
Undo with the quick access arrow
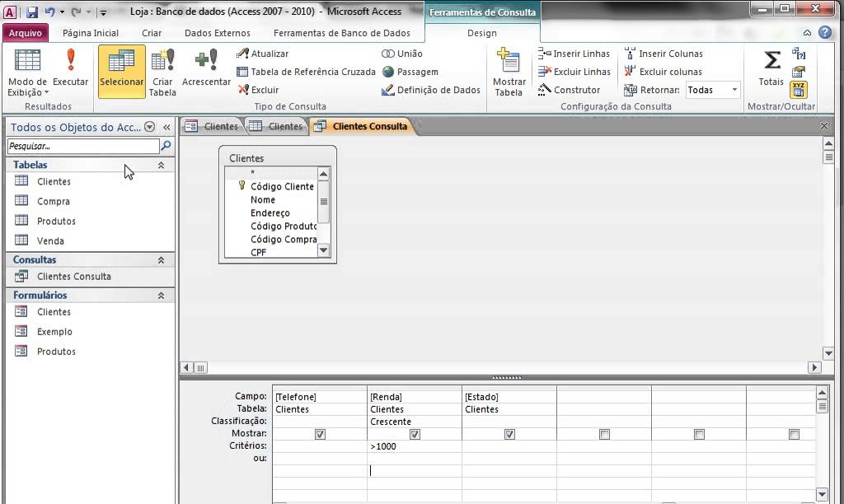click(49, 12)
